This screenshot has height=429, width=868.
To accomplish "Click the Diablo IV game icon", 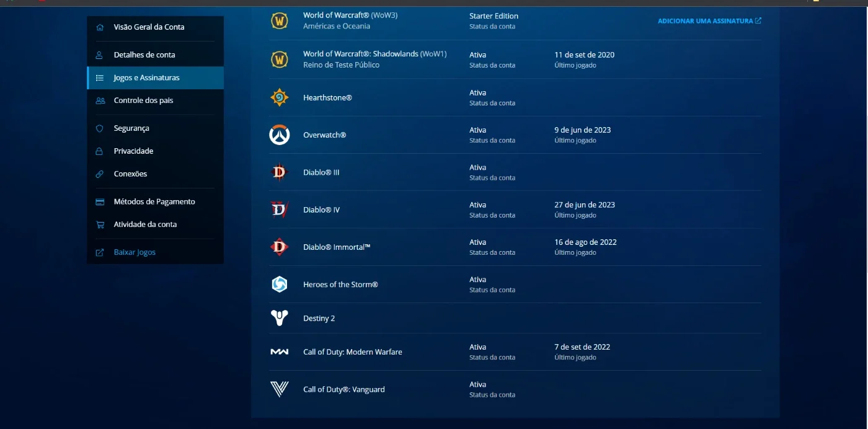I will coord(280,210).
